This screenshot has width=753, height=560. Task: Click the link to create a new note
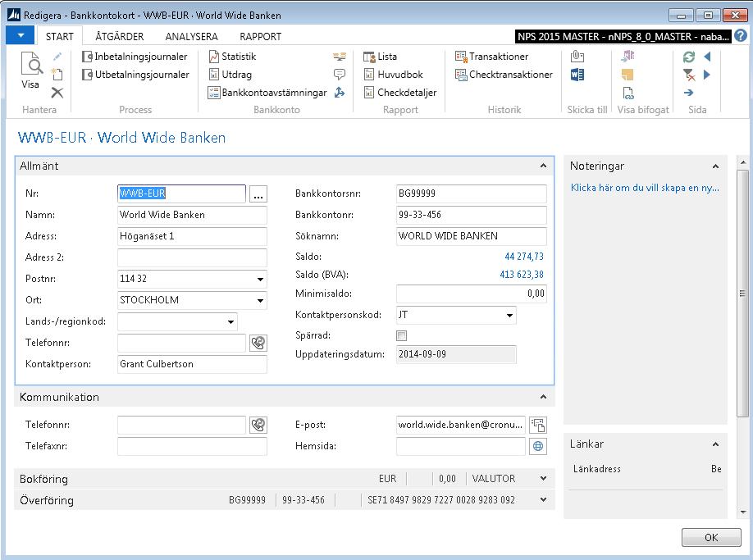click(x=645, y=188)
